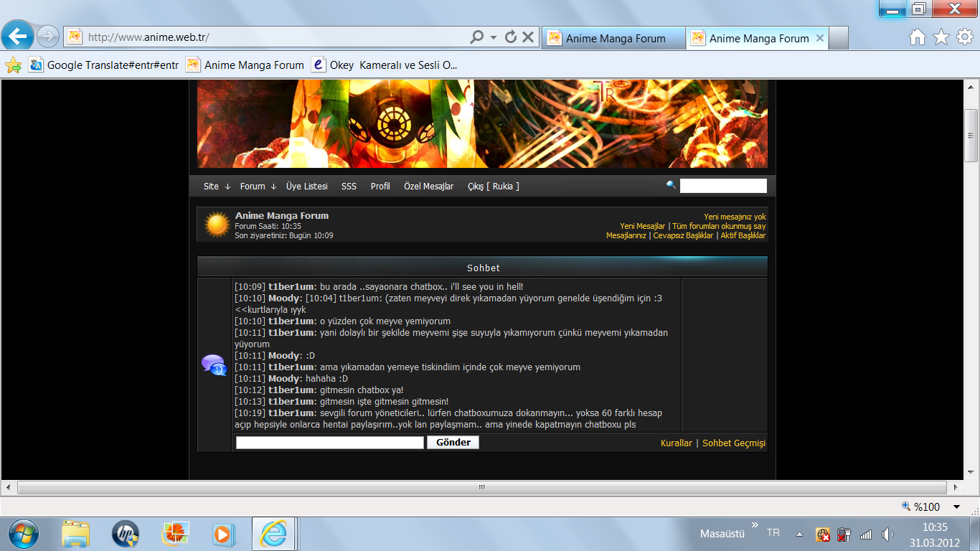Open Profil in the navigation bar
The width and height of the screenshot is (980, 551).
(380, 187)
